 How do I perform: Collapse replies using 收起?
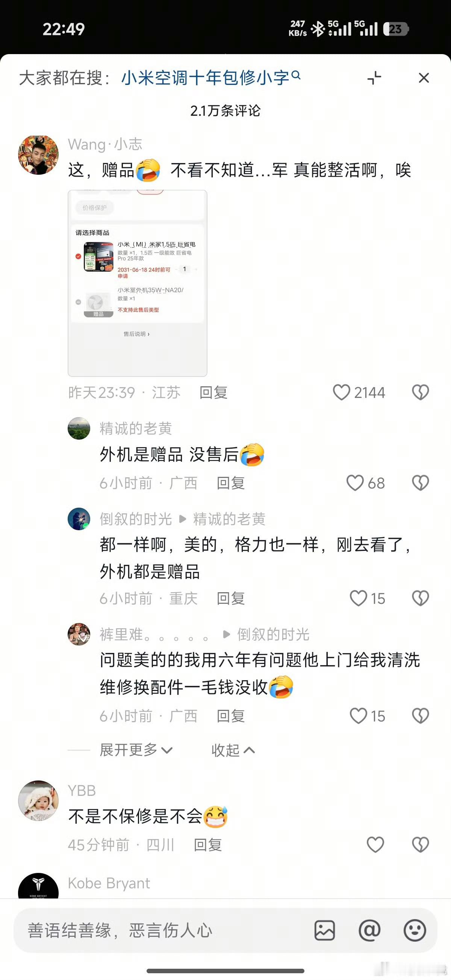point(233,750)
